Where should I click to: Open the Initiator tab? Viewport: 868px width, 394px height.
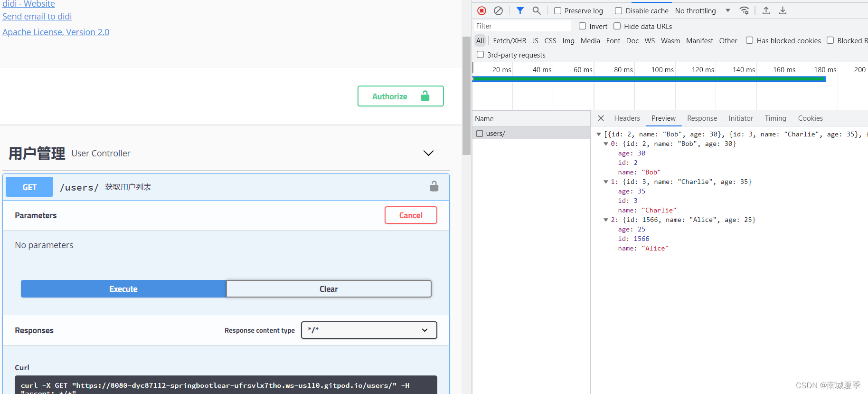(741, 118)
